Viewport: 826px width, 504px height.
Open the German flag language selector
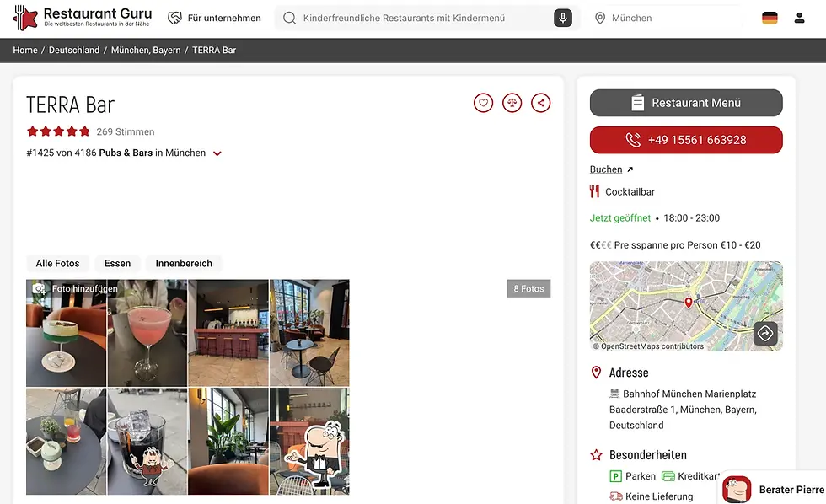point(770,18)
